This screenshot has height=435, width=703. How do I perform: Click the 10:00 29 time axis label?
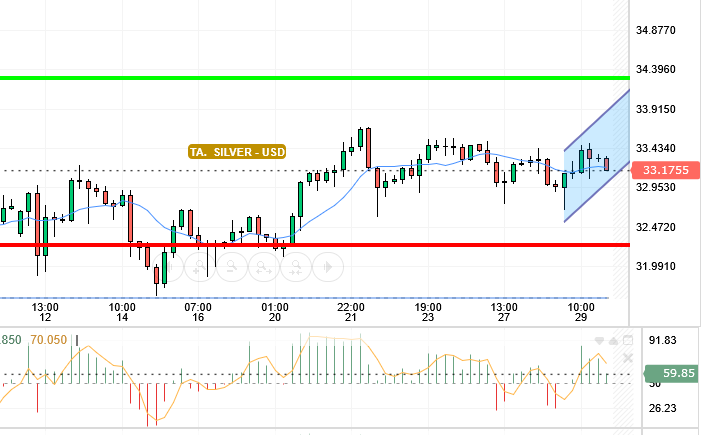pyautogui.click(x=581, y=312)
